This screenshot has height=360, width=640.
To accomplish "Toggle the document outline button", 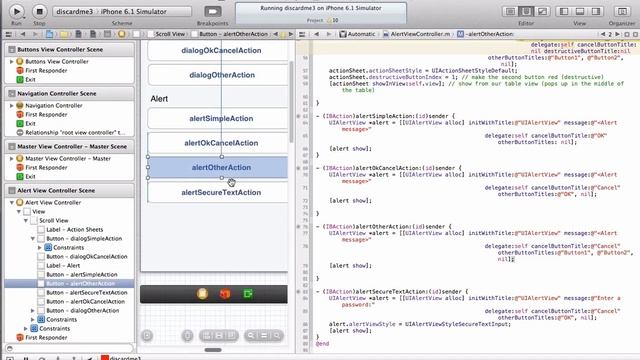I will (147, 336).
